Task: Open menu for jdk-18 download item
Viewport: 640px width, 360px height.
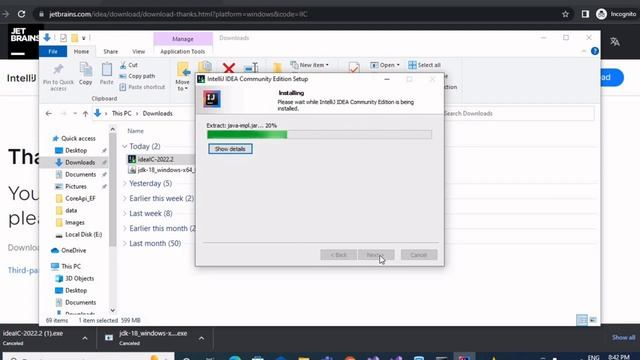Action: (201, 338)
